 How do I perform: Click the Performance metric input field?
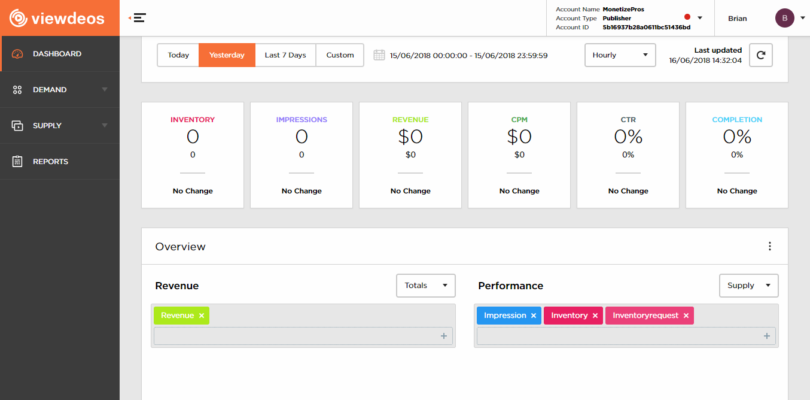(x=626, y=336)
